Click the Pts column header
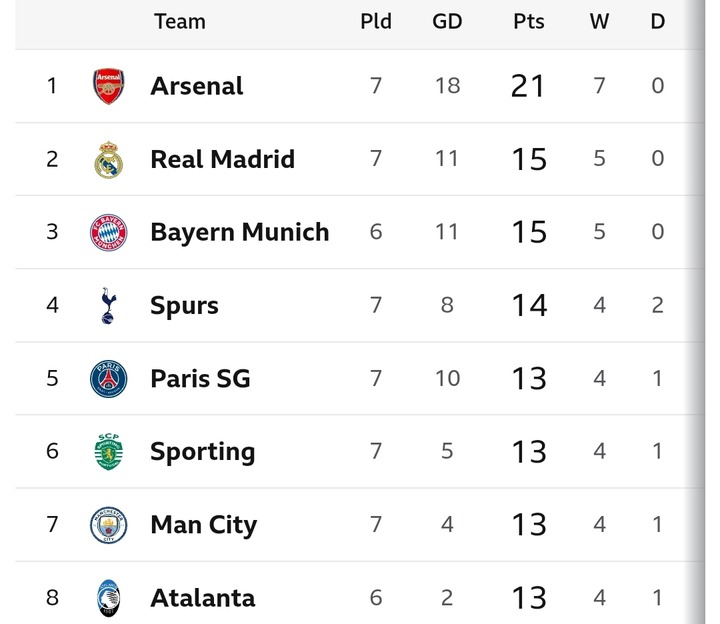This screenshot has height=624, width=720. click(x=528, y=21)
